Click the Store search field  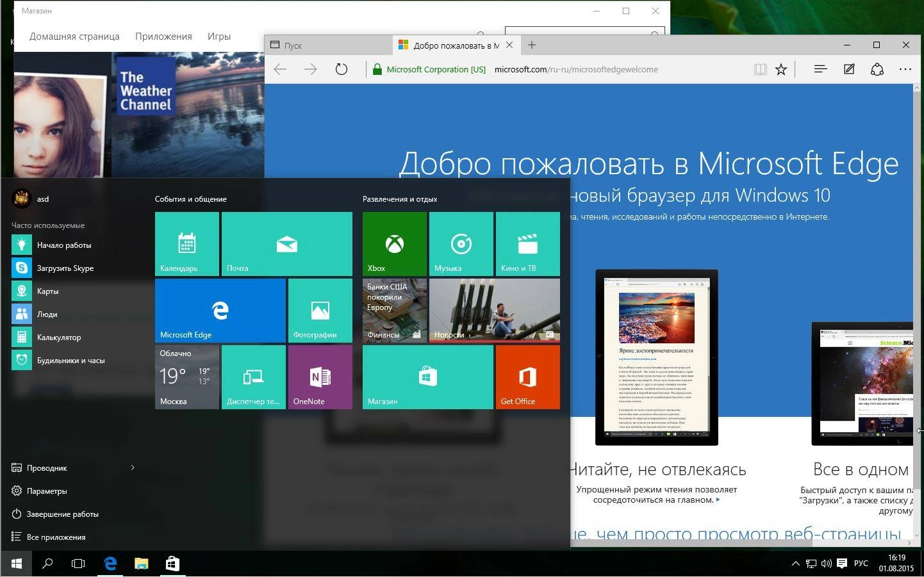tap(584, 31)
